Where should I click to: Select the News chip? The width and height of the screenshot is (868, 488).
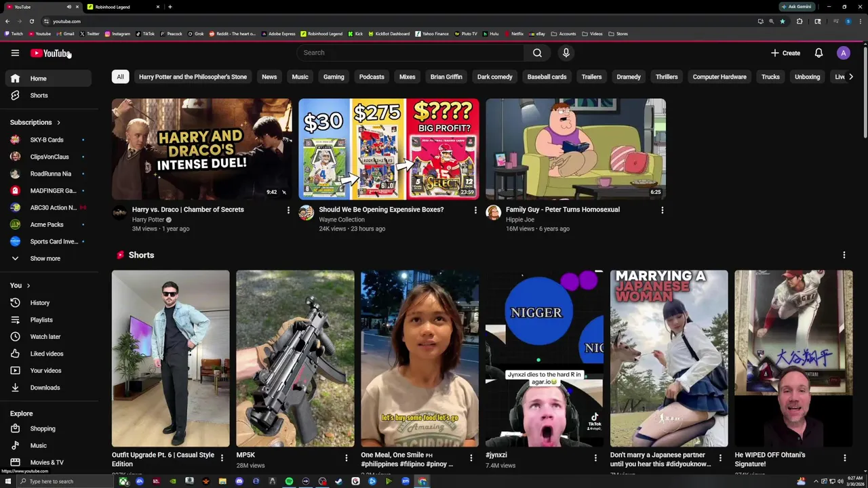pyautogui.click(x=269, y=77)
